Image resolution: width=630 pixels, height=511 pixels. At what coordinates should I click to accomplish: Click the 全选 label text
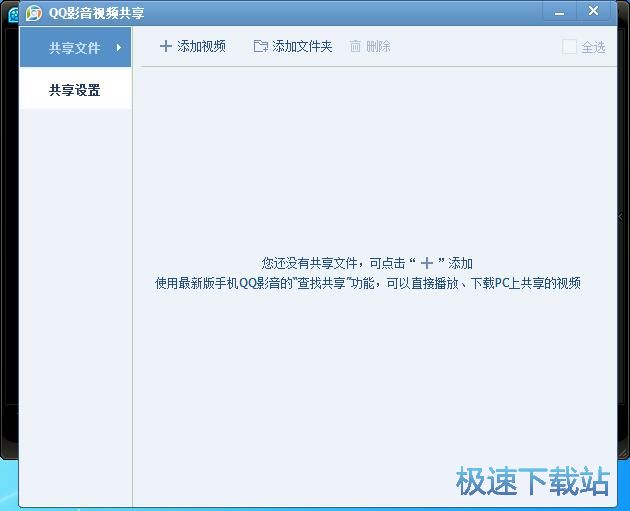click(593, 47)
